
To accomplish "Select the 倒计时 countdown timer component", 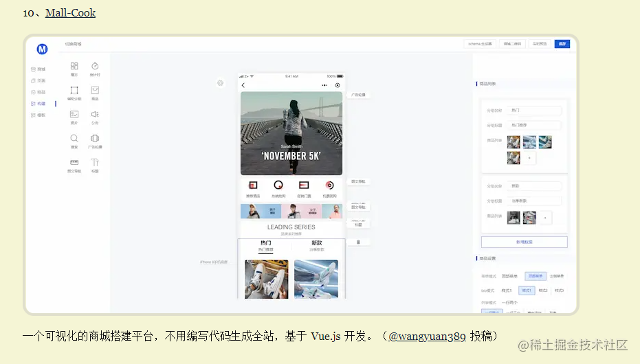I will point(95,69).
